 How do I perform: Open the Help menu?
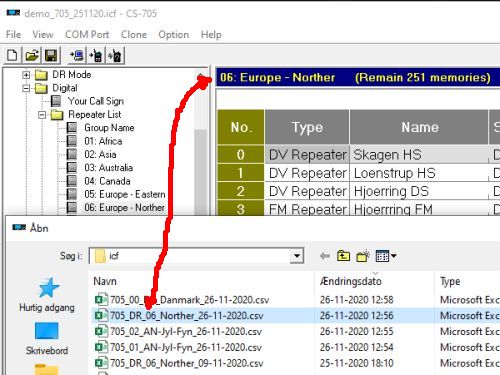point(211,35)
